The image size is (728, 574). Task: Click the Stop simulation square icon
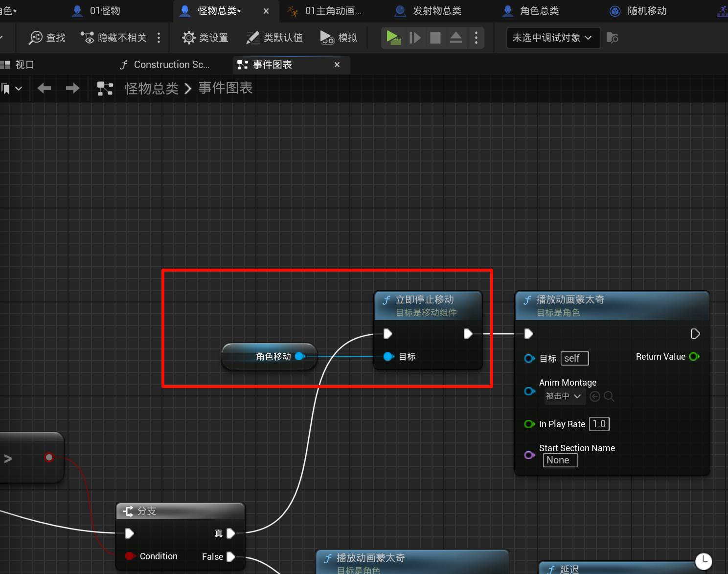point(435,38)
